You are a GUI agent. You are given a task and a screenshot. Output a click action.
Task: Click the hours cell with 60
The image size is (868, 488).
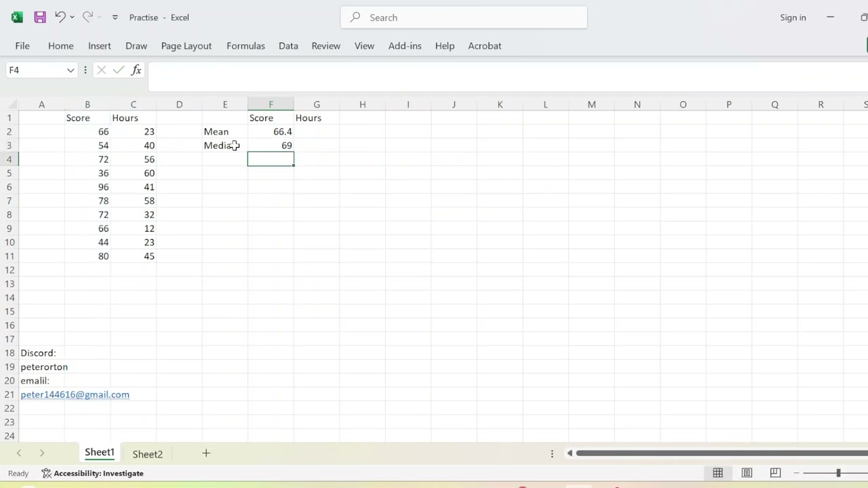pyautogui.click(x=134, y=174)
